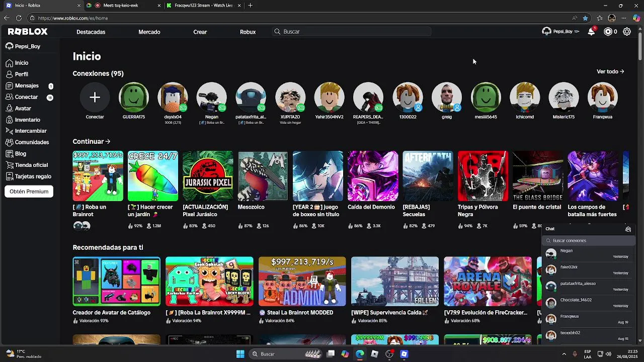Image resolution: width=644 pixels, height=362 pixels.
Task: Click the favorites star in address bar
Action: [x=585, y=18]
